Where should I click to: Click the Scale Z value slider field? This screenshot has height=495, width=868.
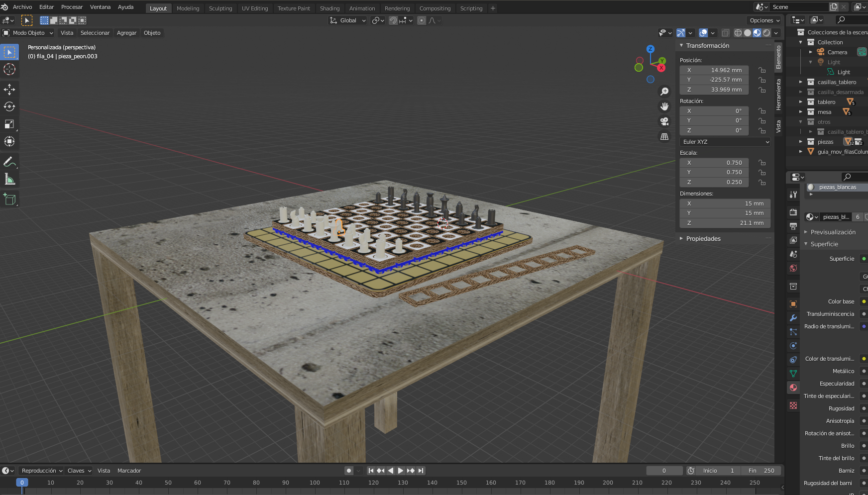tap(714, 182)
